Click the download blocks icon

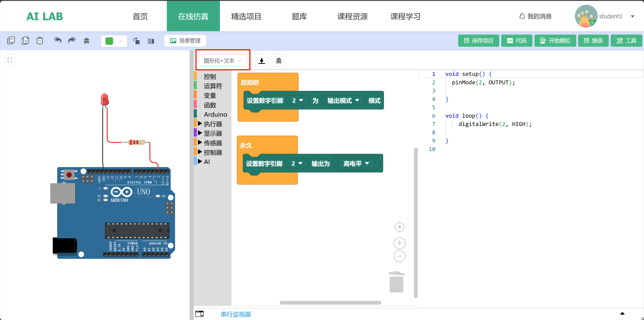(262, 61)
